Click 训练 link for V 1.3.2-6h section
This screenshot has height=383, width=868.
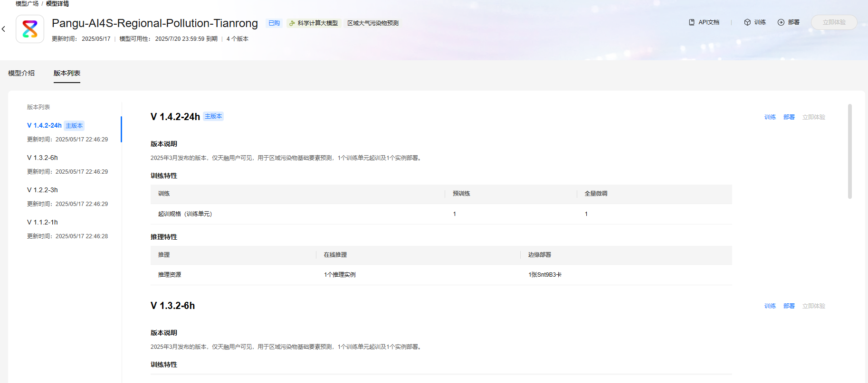pyautogui.click(x=770, y=306)
